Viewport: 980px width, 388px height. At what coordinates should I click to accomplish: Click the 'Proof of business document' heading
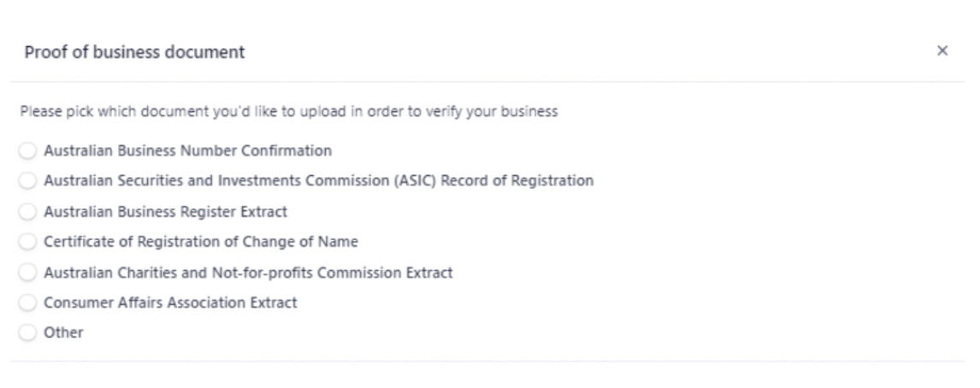pyautogui.click(x=134, y=52)
